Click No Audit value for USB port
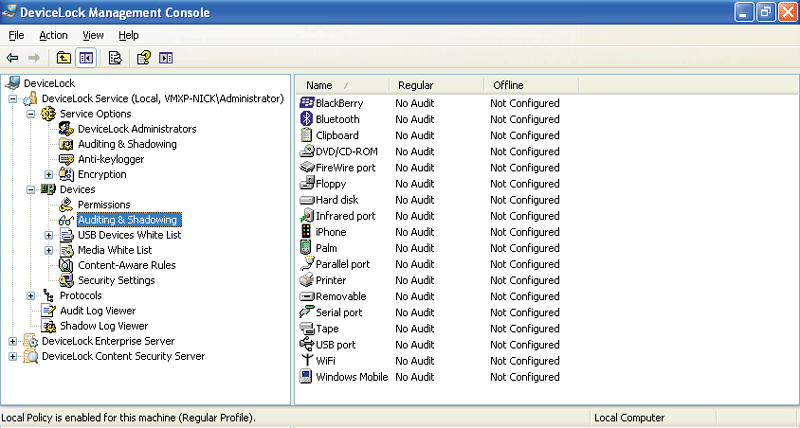 (x=415, y=345)
